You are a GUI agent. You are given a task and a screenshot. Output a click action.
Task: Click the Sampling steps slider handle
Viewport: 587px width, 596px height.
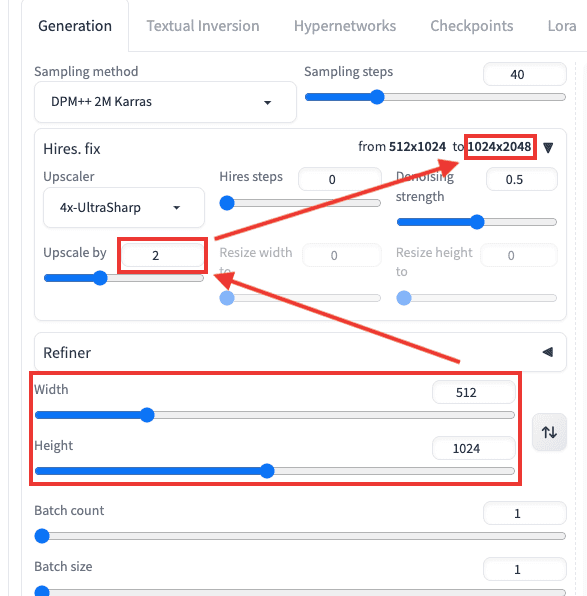377,97
